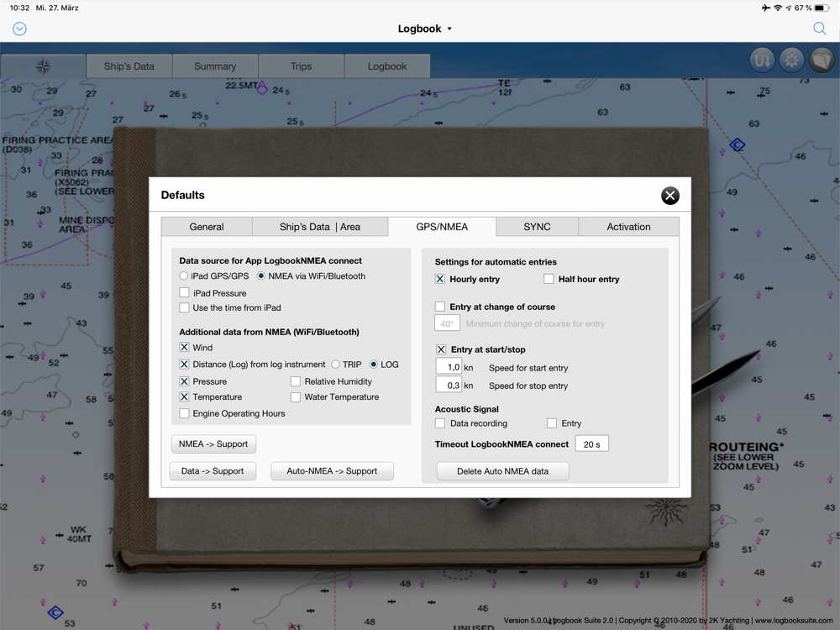Image resolution: width=840 pixels, height=630 pixels.
Task: Choose TRIP radio option for distance
Action: coord(335,365)
